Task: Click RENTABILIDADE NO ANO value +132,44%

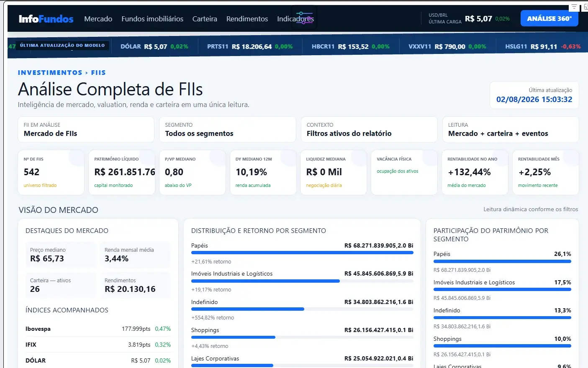Action: (469, 172)
